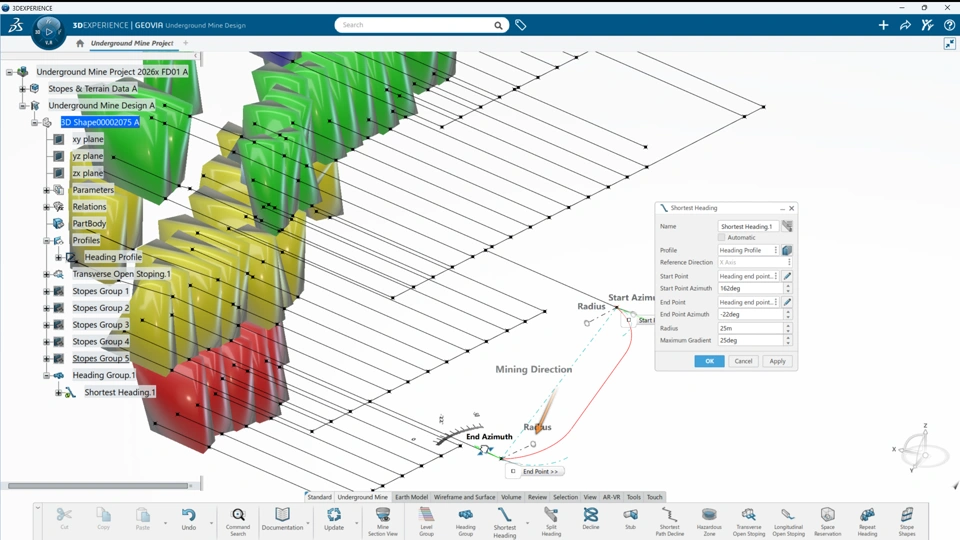Toggle the Automatic checkbox

coord(722,238)
